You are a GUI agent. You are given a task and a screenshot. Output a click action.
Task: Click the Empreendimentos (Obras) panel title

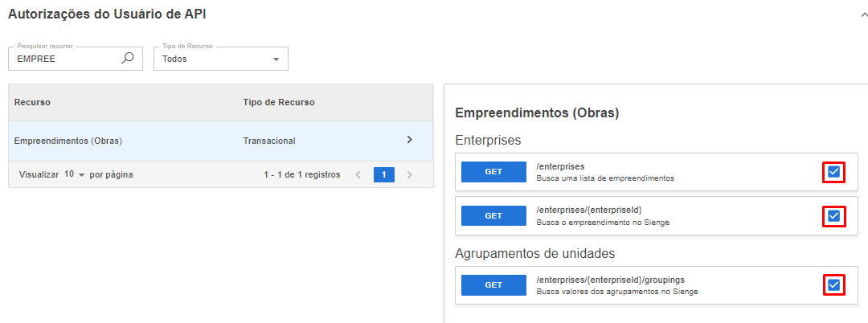point(536,113)
